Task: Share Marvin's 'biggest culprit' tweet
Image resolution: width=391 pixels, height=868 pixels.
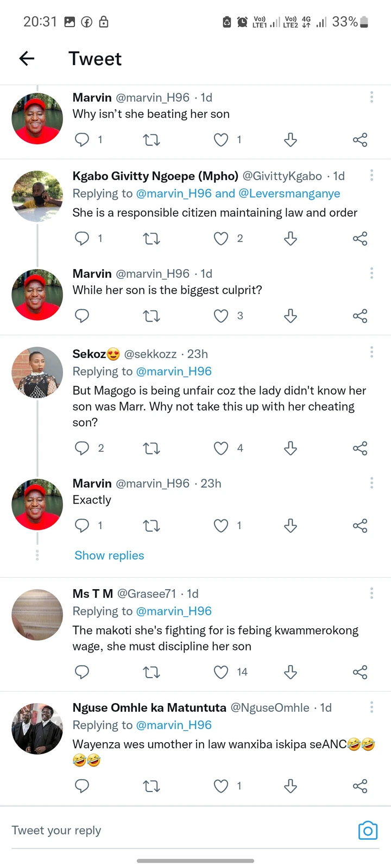Action: (x=360, y=316)
